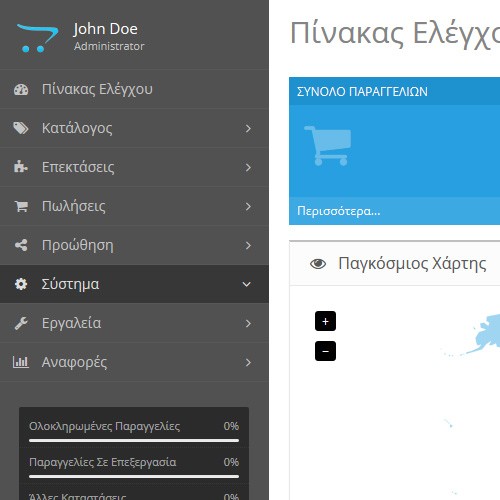Expand the Κατάλογος submenu chevron

pos(248,128)
